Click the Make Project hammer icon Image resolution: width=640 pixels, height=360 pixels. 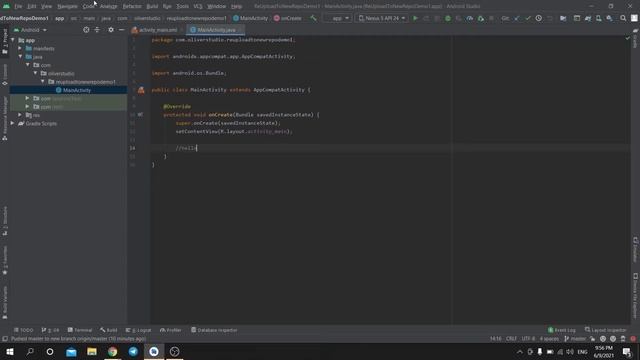(x=313, y=18)
